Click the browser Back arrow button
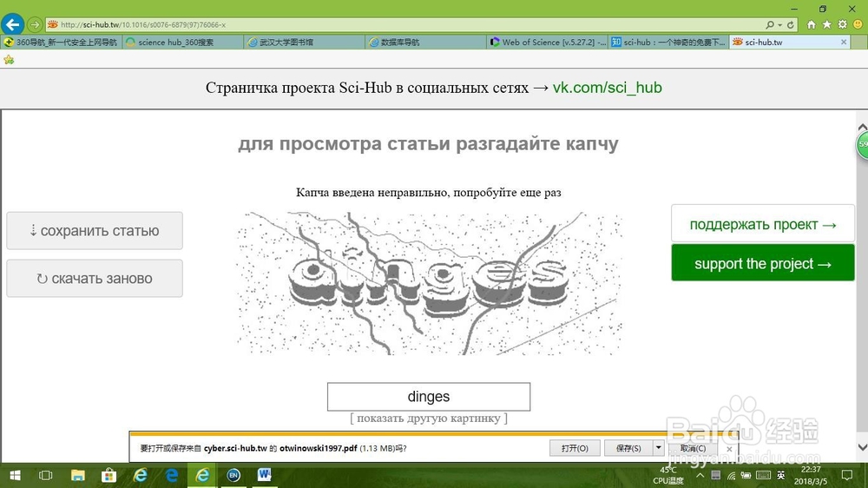 12,24
